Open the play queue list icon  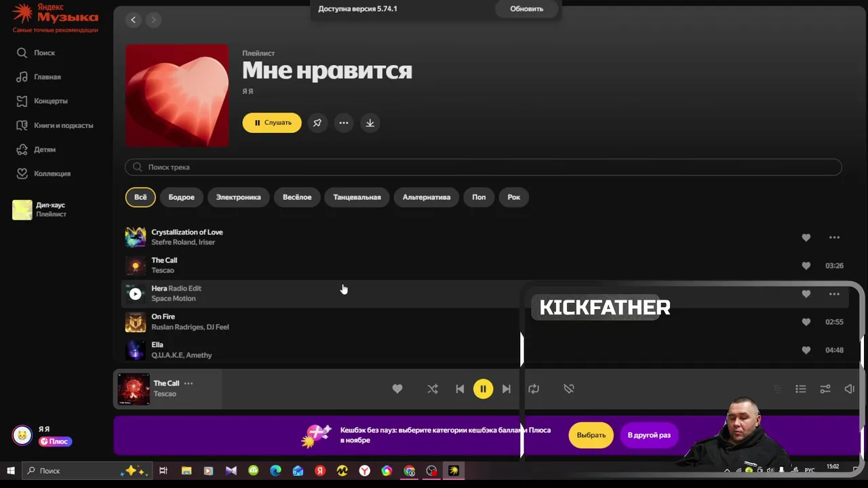point(801,389)
